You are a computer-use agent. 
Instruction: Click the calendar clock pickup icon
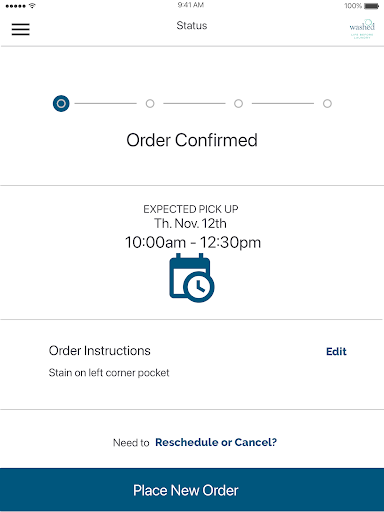click(192, 278)
